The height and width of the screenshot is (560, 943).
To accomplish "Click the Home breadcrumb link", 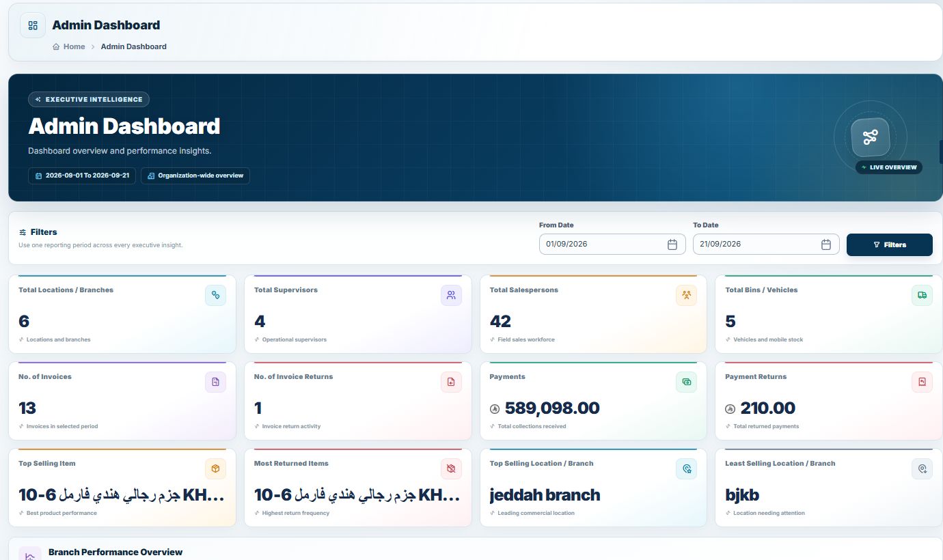I will (x=69, y=46).
